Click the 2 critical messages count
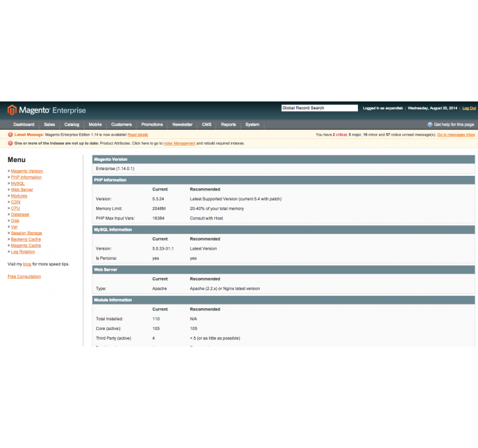478x448 pixels. click(x=340, y=134)
